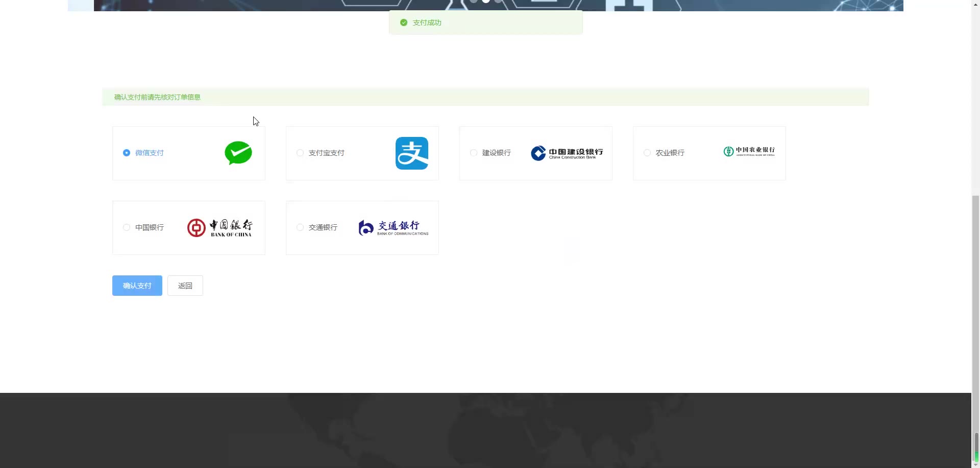Viewport: 980px width, 468px height.
Task: Select the 交通银行 radio button
Action: pos(300,227)
